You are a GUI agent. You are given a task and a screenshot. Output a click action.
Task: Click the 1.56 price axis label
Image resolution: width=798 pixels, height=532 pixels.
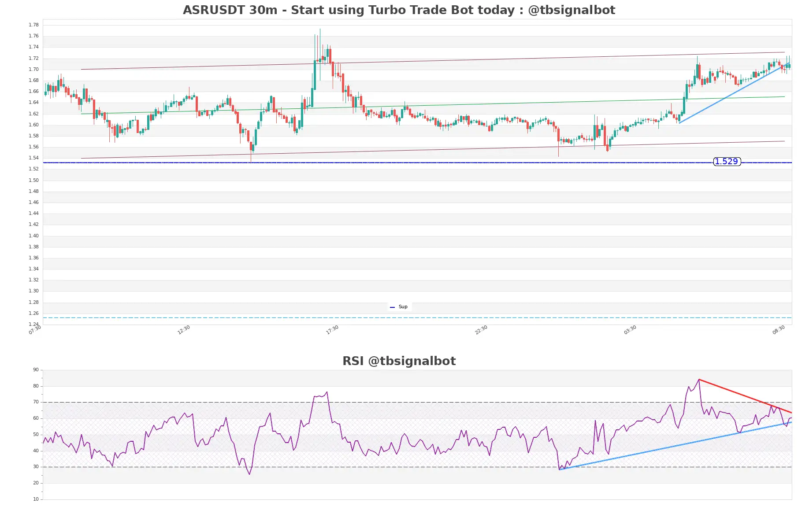coord(33,147)
